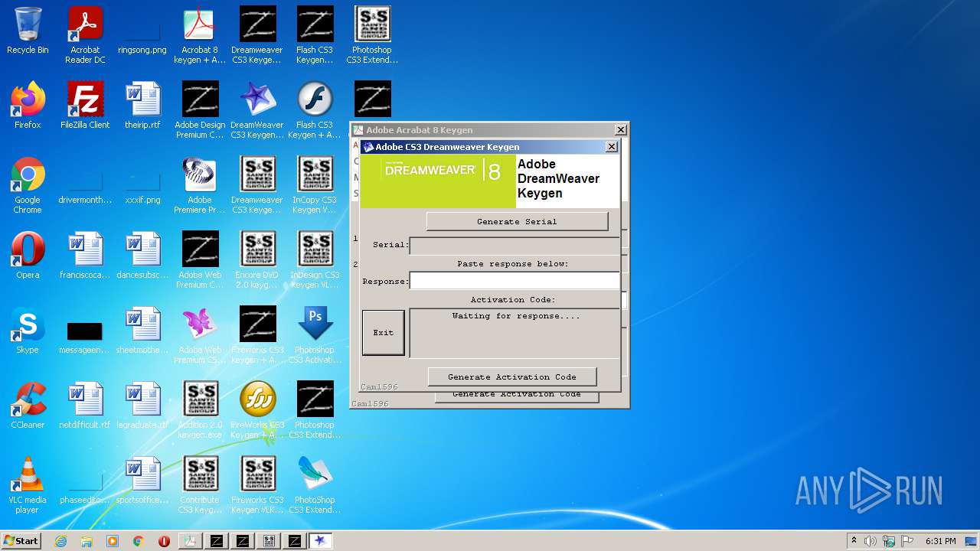This screenshot has width=980, height=551.
Task: Open Windows Explorer folder in taskbar
Action: 87,541
